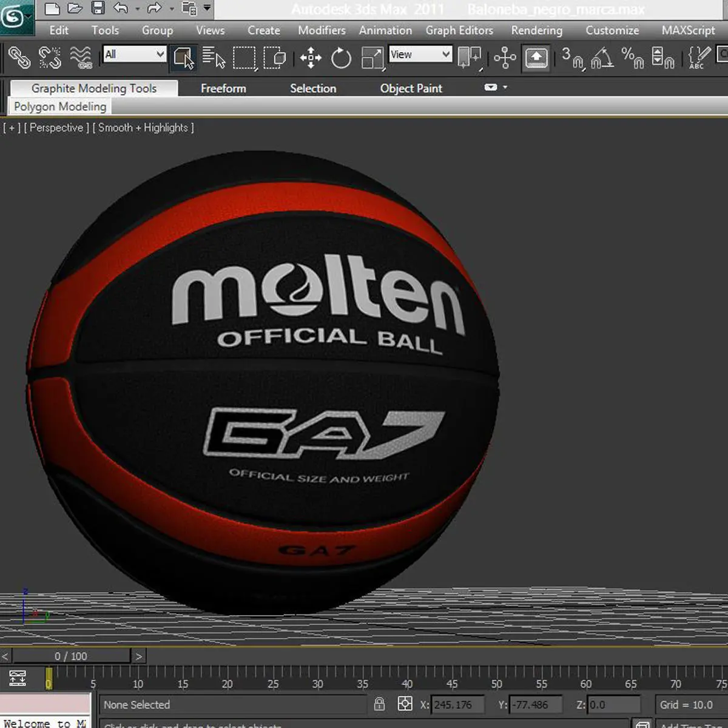Viewport: 728px width, 728px height.
Task: Click the Unlink Selection tool
Action: click(x=50, y=58)
